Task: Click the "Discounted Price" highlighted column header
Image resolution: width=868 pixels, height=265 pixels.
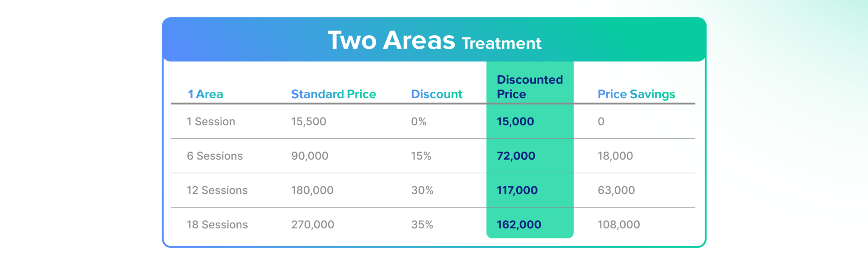Action: pyautogui.click(x=529, y=87)
